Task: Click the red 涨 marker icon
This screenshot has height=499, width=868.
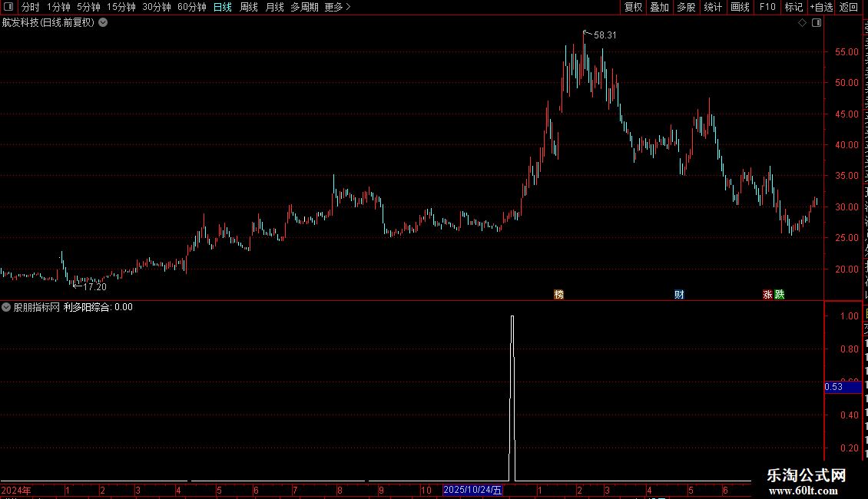Action: [x=767, y=294]
